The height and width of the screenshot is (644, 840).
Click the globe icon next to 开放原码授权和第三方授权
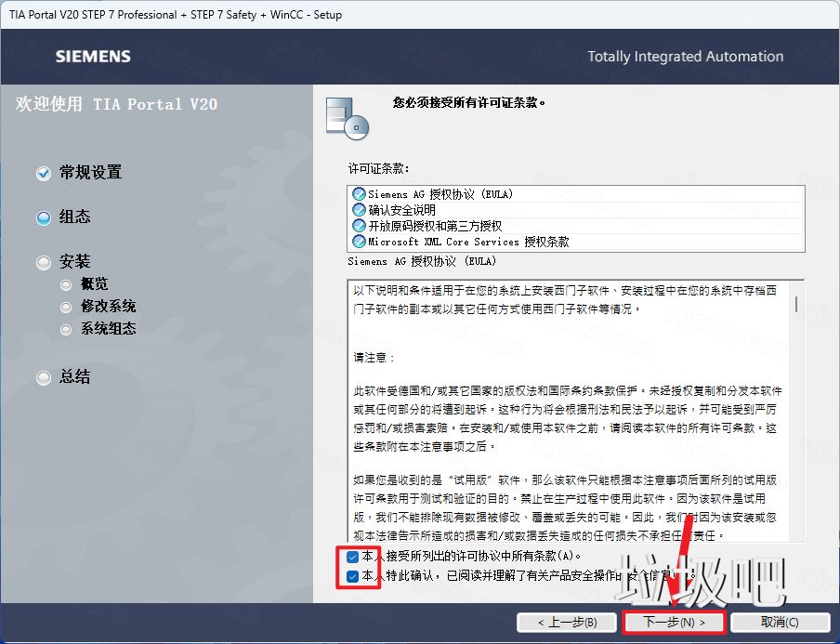coord(358,225)
